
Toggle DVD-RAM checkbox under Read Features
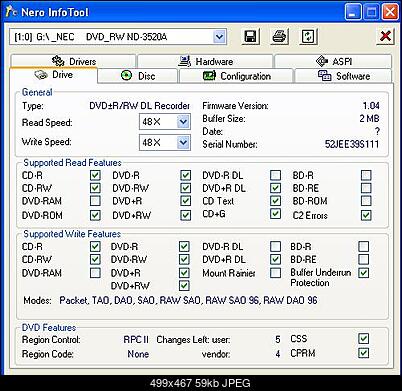95,201
